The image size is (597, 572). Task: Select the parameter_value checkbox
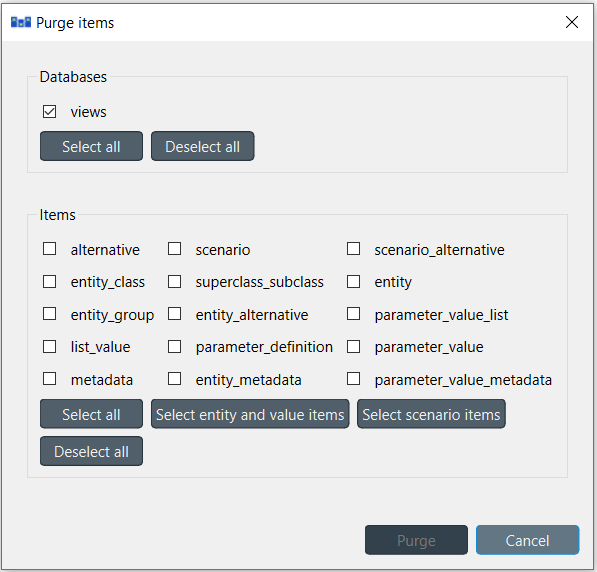[353, 347]
